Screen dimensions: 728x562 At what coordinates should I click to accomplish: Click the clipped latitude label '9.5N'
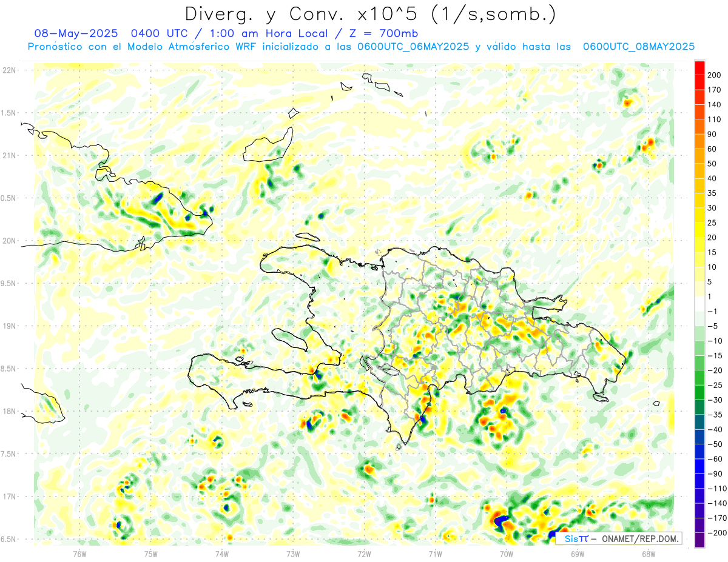click(x=8, y=283)
